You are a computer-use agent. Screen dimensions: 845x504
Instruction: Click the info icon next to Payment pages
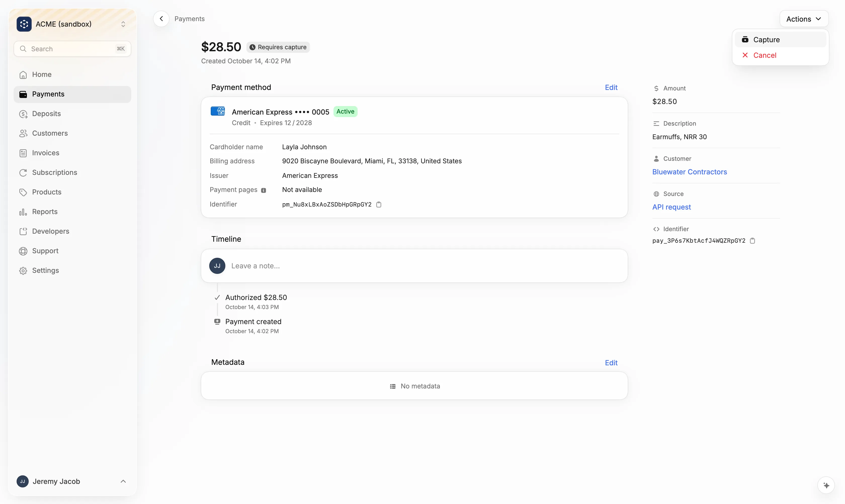[263, 190]
